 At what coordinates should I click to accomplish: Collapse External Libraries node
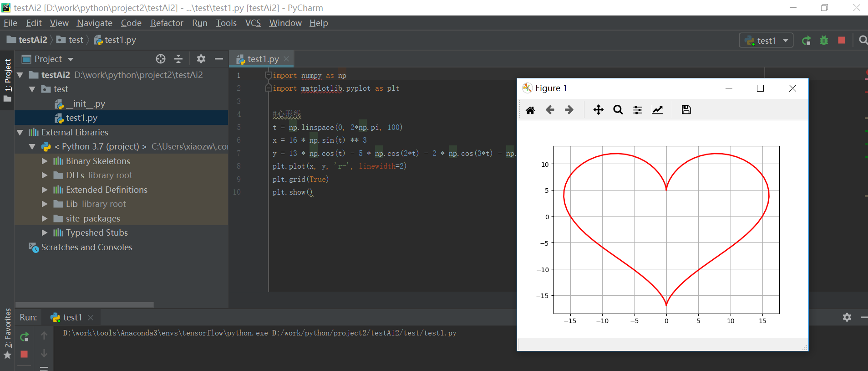coord(20,132)
